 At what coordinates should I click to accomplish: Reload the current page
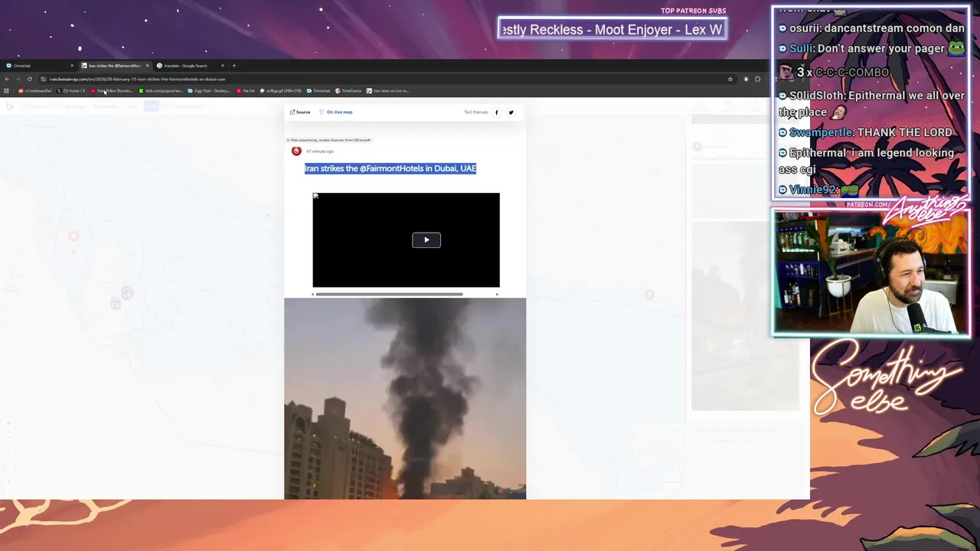30,79
